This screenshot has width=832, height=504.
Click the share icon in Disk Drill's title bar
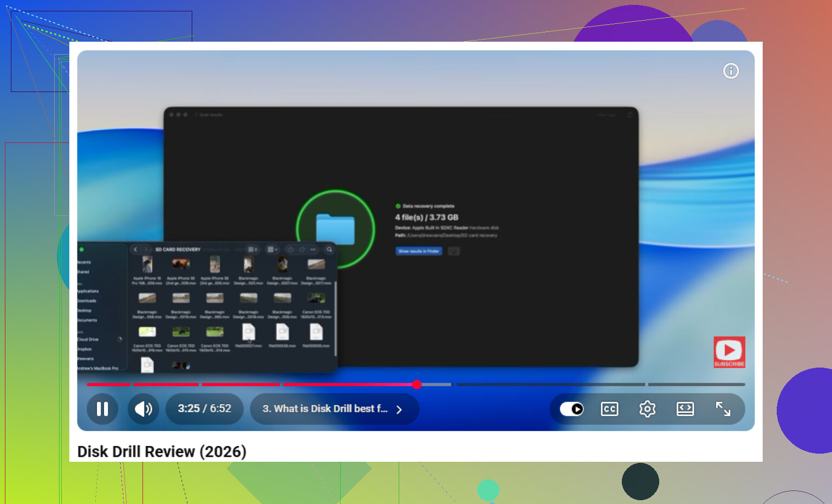(629, 115)
